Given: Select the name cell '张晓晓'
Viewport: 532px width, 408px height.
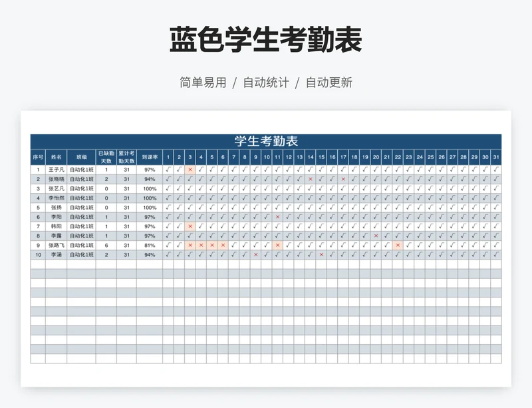Looking at the screenshot, I should pos(57,179).
